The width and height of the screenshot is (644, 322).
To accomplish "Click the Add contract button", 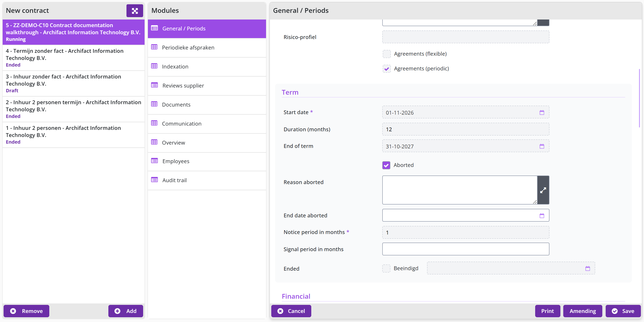I will [126, 311].
